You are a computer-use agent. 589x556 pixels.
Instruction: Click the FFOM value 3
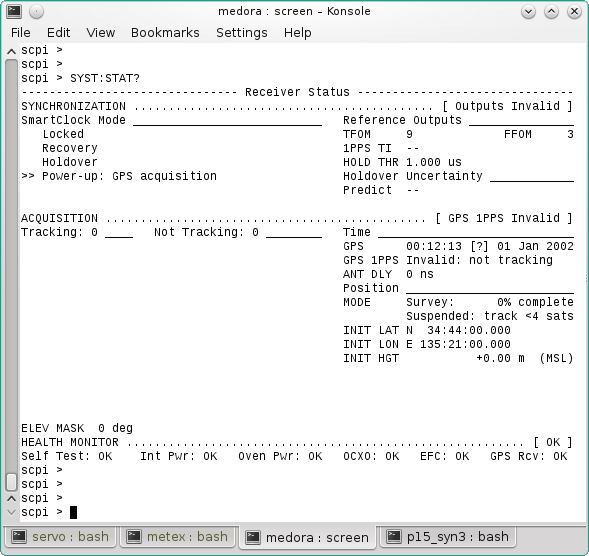tap(570, 134)
